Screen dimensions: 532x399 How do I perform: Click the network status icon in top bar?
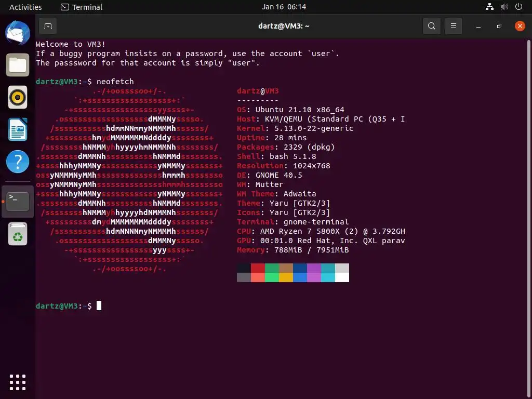[x=489, y=7]
